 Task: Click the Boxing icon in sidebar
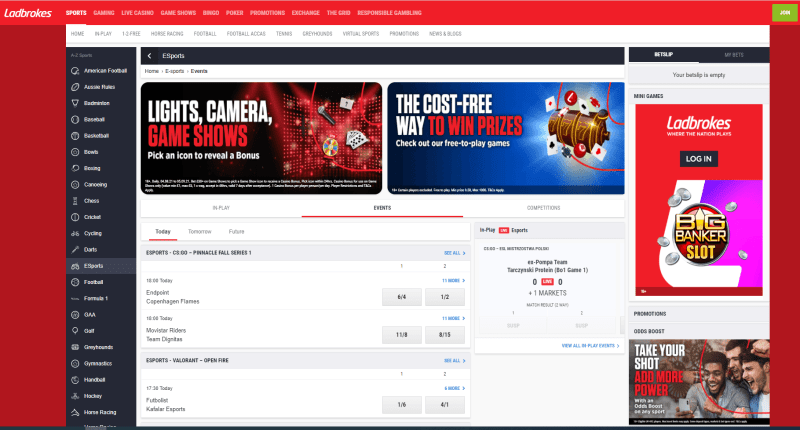tap(76, 168)
